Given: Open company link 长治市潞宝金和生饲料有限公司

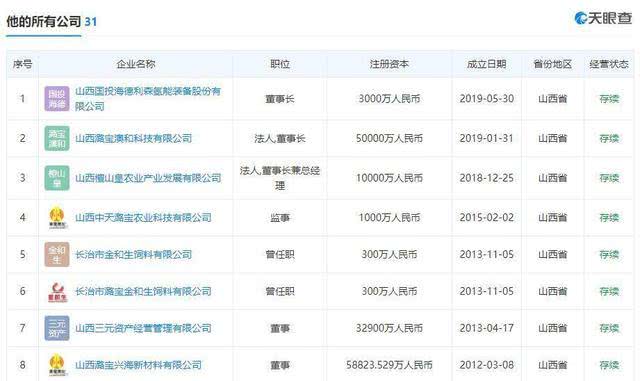Looking at the screenshot, I should coord(143,292).
